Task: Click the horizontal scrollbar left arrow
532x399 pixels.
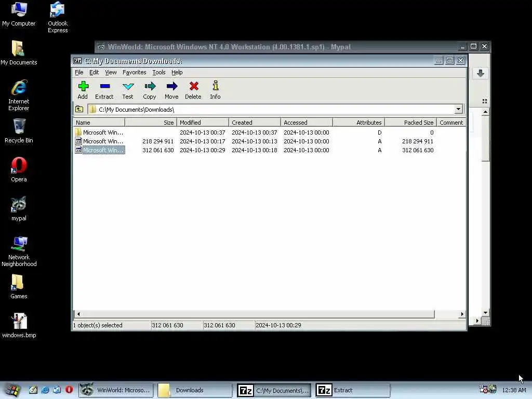Action: click(x=78, y=314)
